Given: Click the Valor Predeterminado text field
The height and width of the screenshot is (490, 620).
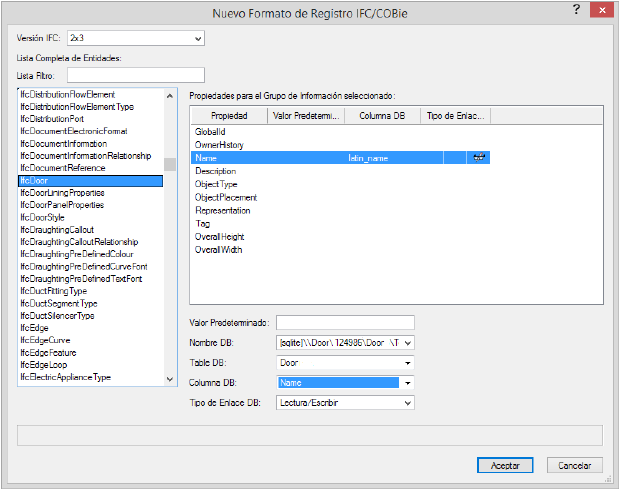Looking at the screenshot, I should point(345,322).
